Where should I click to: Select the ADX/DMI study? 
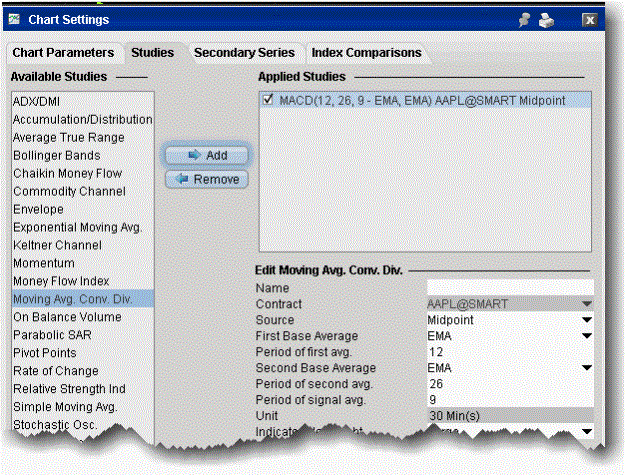click(x=38, y=101)
